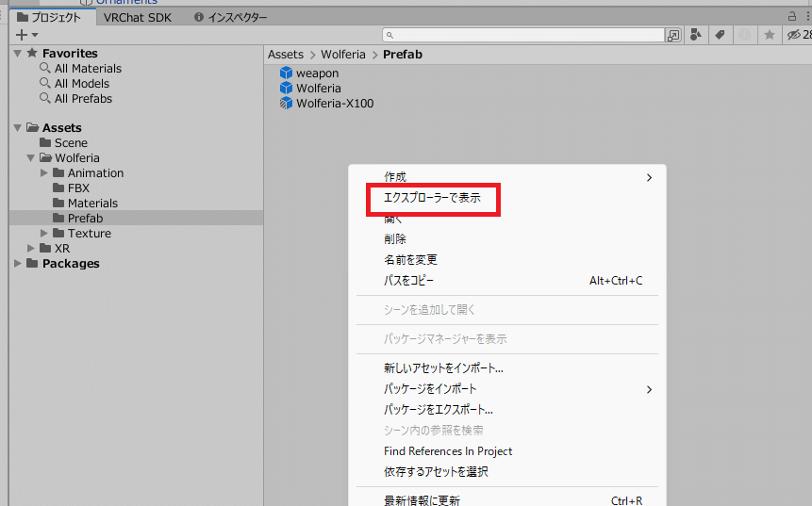812x506 pixels.
Task: Select the XR folder
Action: pos(62,249)
